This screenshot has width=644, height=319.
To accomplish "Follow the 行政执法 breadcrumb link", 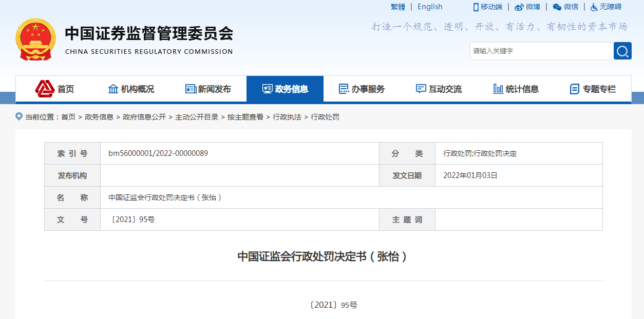I will pos(287,117).
